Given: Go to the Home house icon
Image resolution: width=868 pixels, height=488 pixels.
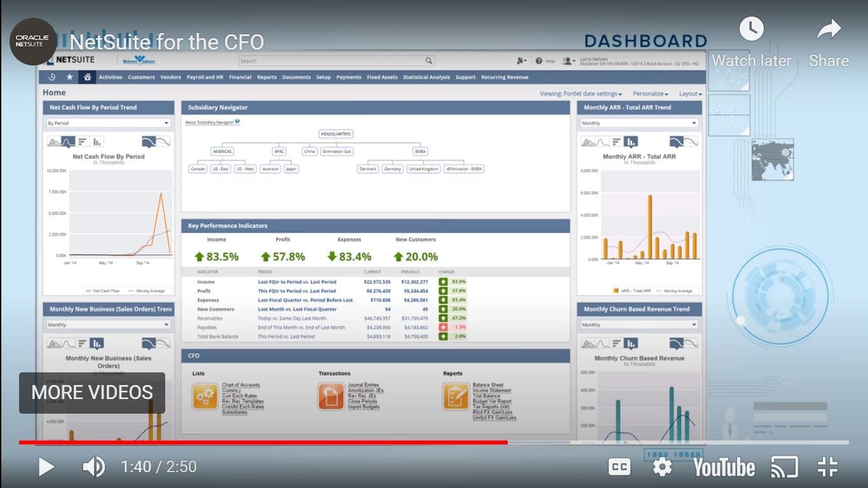Looking at the screenshot, I should (x=87, y=77).
